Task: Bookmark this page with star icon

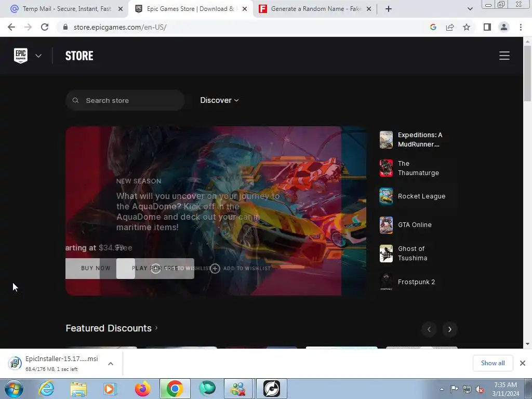Action: tap(467, 27)
